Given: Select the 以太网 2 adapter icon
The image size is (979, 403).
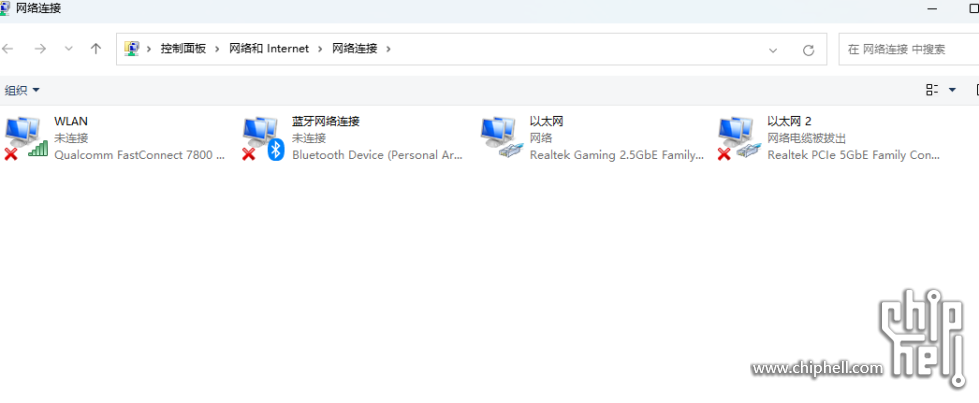Looking at the screenshot, I should coord(739,137).
